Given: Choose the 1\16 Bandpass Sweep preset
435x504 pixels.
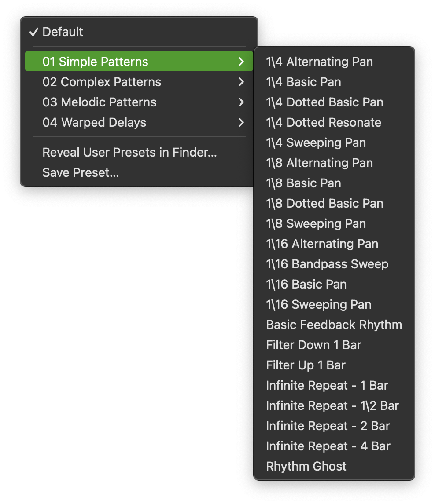Looking at the screenshot, I should click(334, 264).
